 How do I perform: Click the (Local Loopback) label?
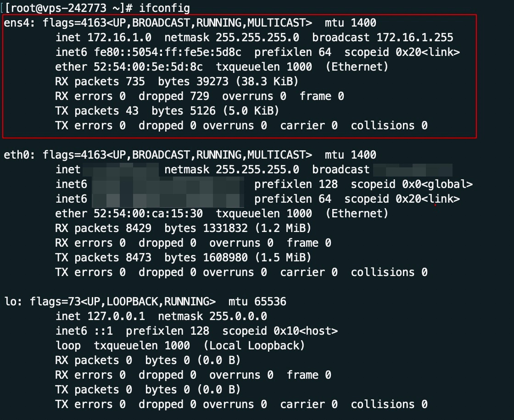tap(254, 345)
